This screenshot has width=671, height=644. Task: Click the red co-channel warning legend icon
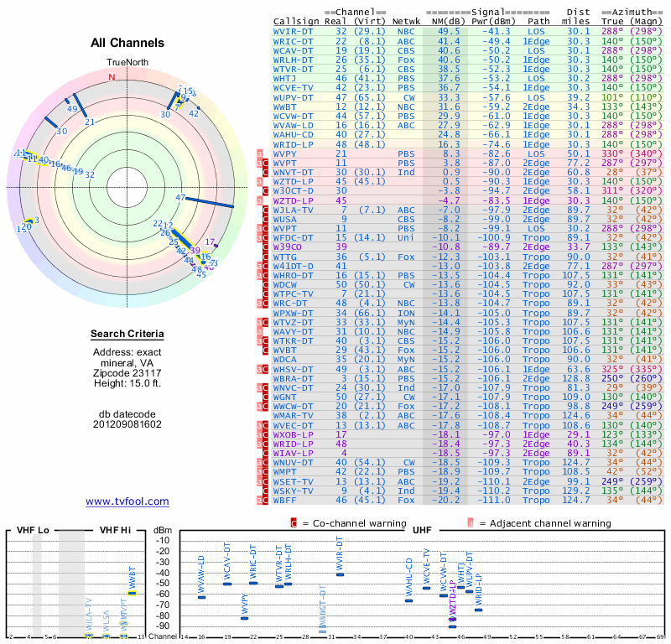[x=294, y=523]
